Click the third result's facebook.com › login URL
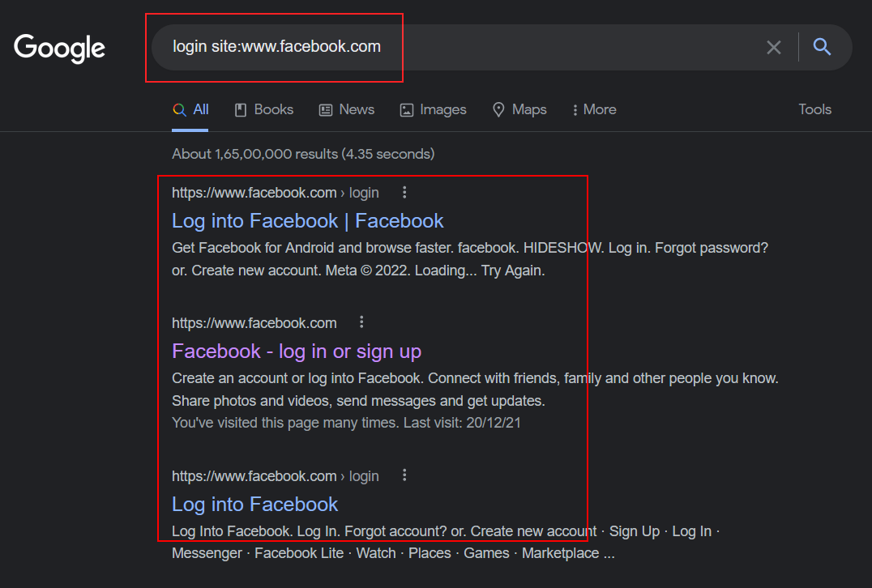Viewport: 872px width, 588px height. [x=276, y=476]
